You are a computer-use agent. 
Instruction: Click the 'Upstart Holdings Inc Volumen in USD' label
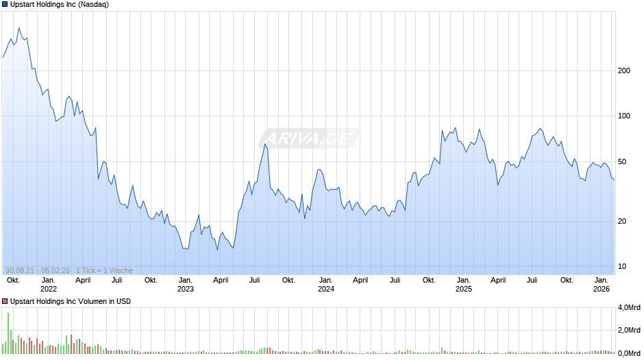click(71, 301)
